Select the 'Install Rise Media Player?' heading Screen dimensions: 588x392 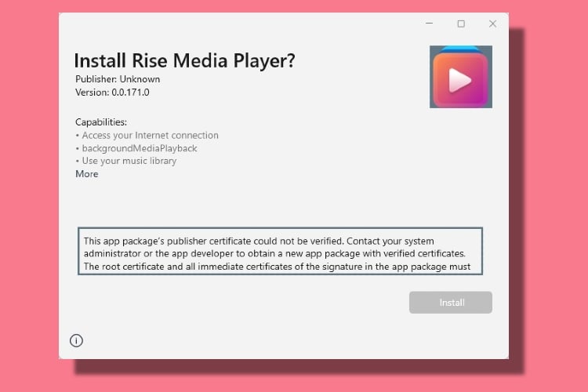point(184,60)
